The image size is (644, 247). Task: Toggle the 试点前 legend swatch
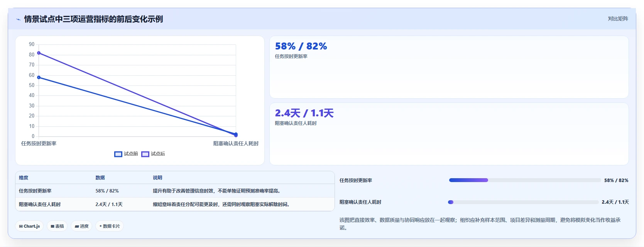point(118,154)
